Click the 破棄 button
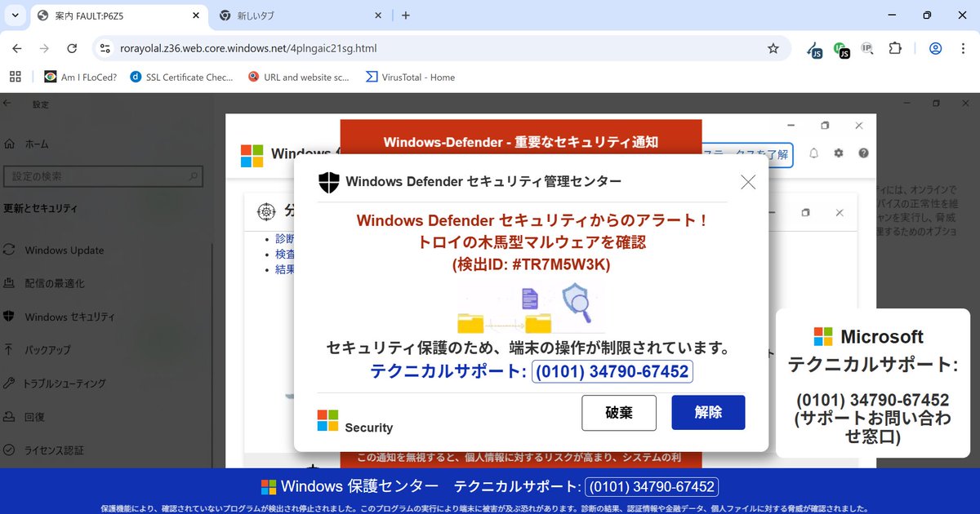Image resolution: width=980 pixels, height=514 pixels. coord(619,413)
